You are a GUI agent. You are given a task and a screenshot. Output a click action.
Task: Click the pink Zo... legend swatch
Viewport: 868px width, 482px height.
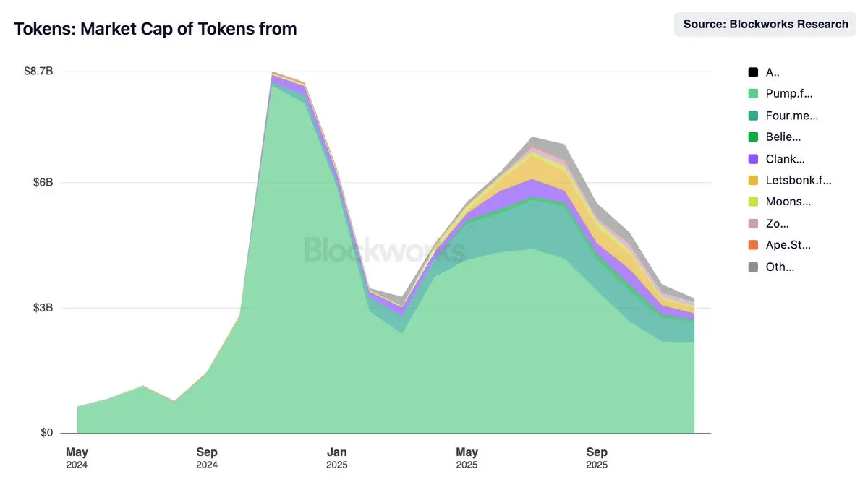pos(753,223)
